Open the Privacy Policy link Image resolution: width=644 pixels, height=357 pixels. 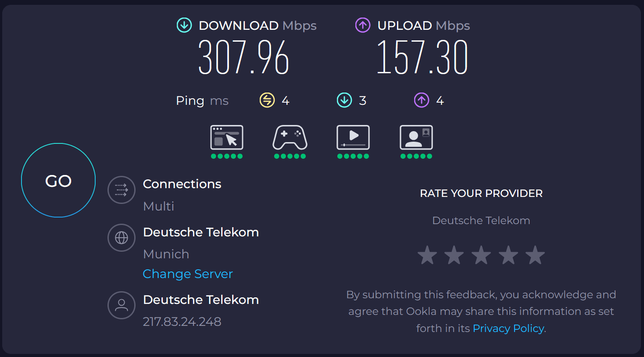tap(508, 328)
